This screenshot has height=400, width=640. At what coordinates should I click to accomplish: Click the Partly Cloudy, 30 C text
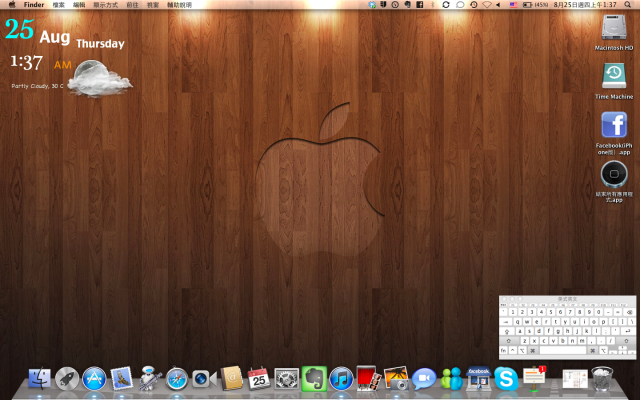click(37, 86)
